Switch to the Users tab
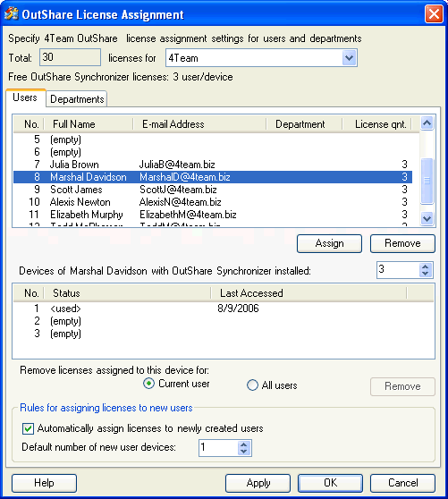Screen dimensions: 448x499 click(x=25, y=97)
